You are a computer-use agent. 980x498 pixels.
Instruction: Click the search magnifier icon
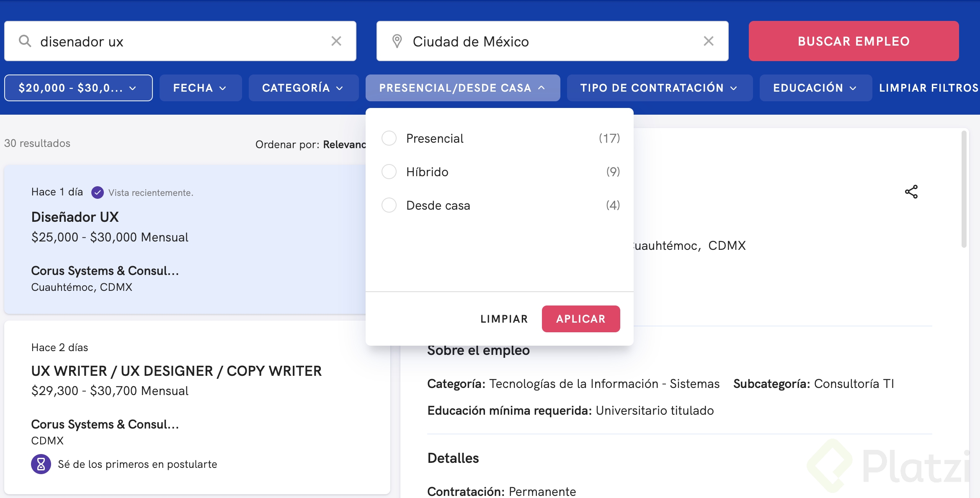click(x=25, y=41)
